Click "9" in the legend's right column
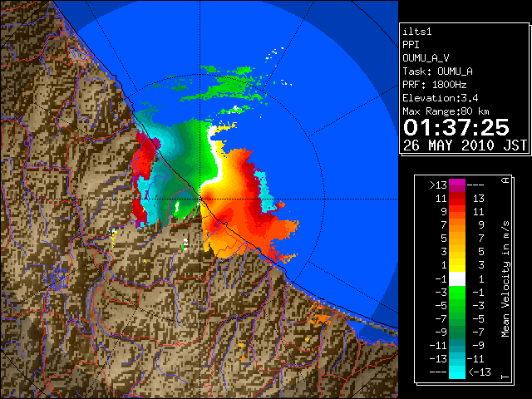The height and width of the screenshot is (399, 532). (481, 225)
